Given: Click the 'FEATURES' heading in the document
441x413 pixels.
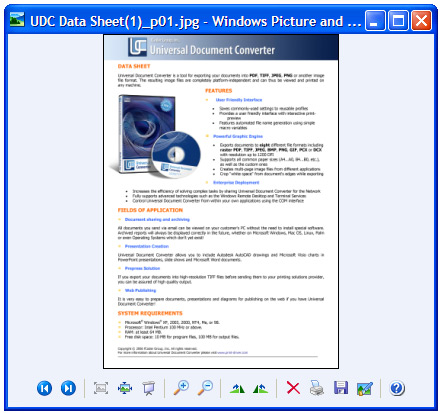Looking at the screenshot, I should coord(219,91).
